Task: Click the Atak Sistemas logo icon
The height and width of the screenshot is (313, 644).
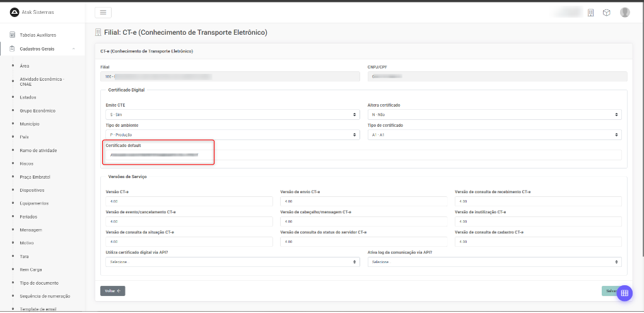Action: [x=15, y=13]
